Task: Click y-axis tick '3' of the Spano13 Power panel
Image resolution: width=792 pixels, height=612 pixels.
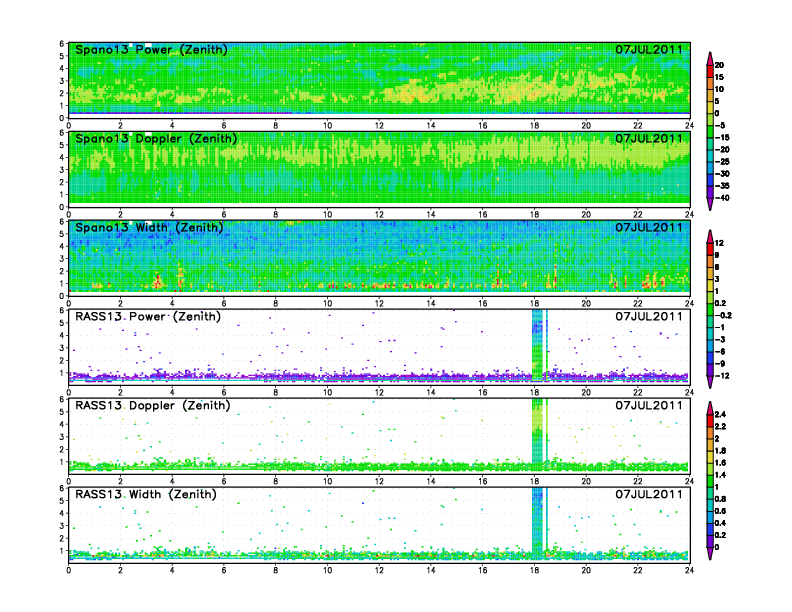Action: coord(62,81)
